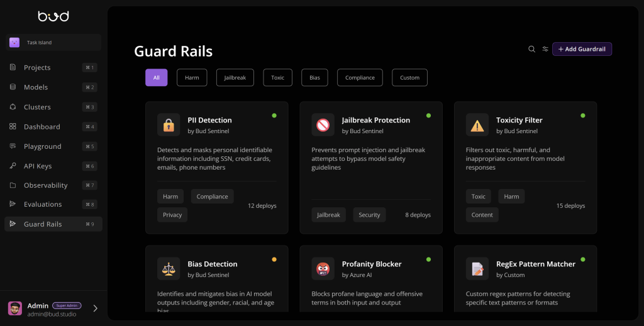
Task: Click the yellow status dot on Bias Detection
Action: point(274,259)
